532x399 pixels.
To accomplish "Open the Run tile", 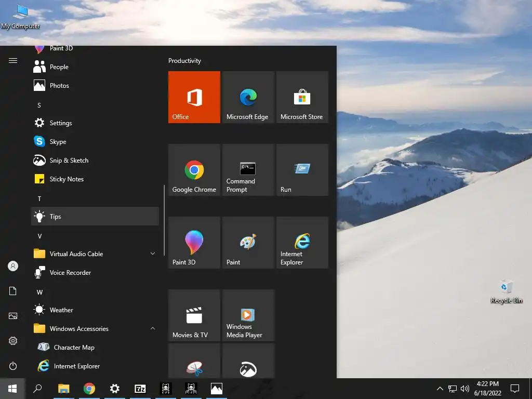I will click(x=302, y=170).
